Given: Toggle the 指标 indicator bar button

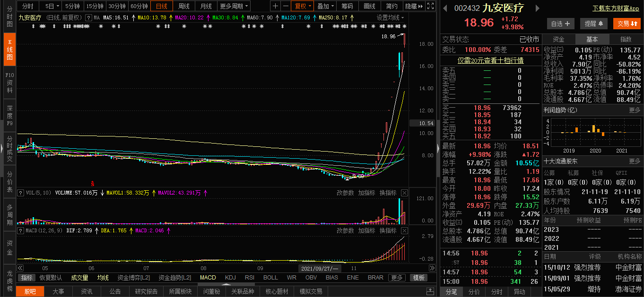Looking at the screenshot, I should pos(27,278).
